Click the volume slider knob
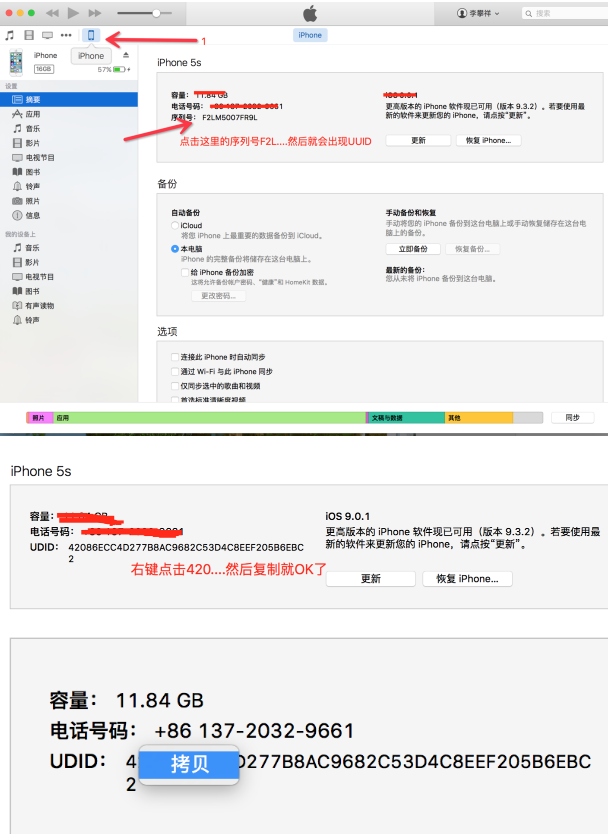 click(x=156, y=13)
